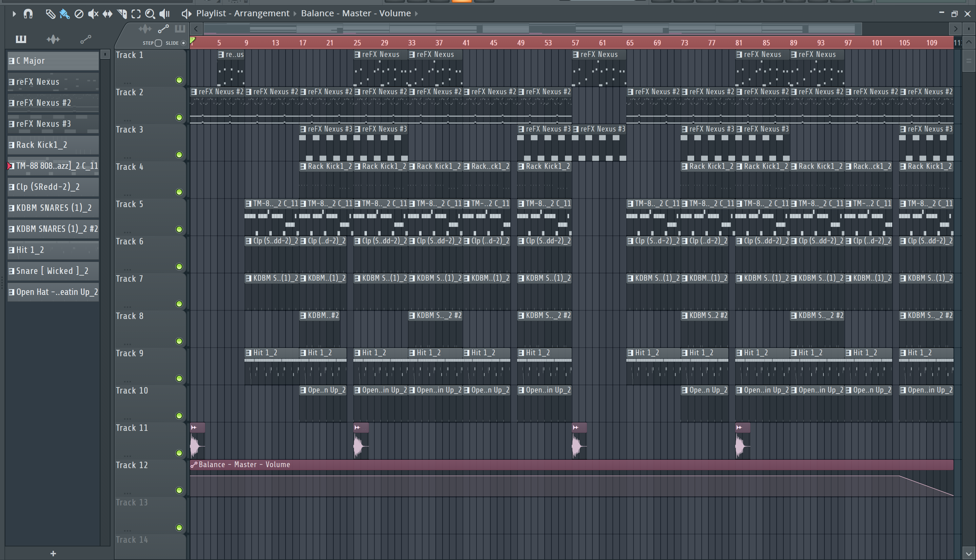Open the three-dot options on Track 1

coord(127,83)
